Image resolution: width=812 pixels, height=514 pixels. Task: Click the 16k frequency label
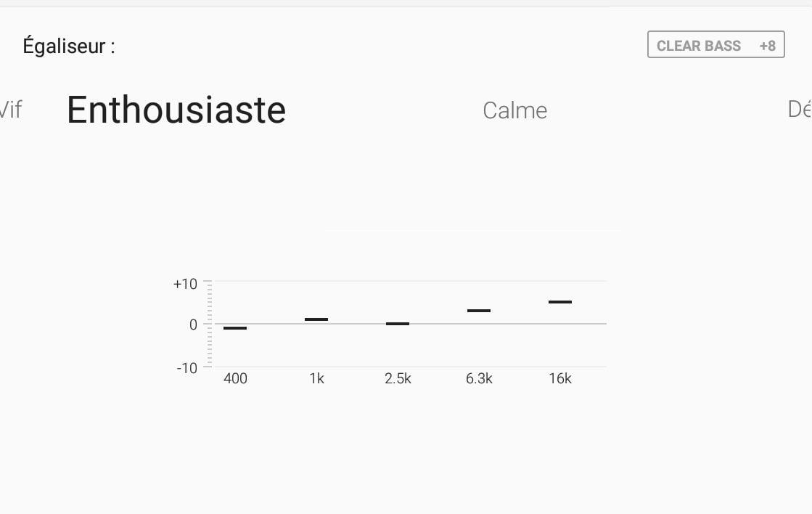coord(560,379)
